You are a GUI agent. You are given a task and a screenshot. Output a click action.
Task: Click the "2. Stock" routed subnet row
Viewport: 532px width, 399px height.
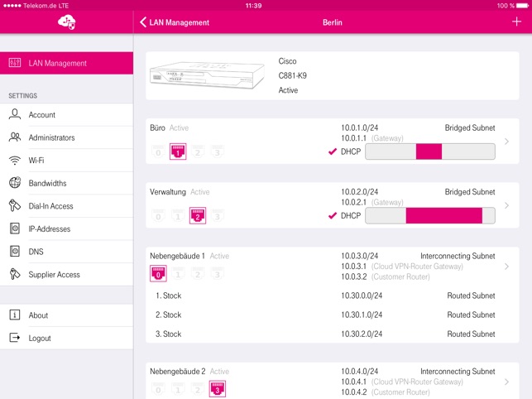tap(332, 315)
